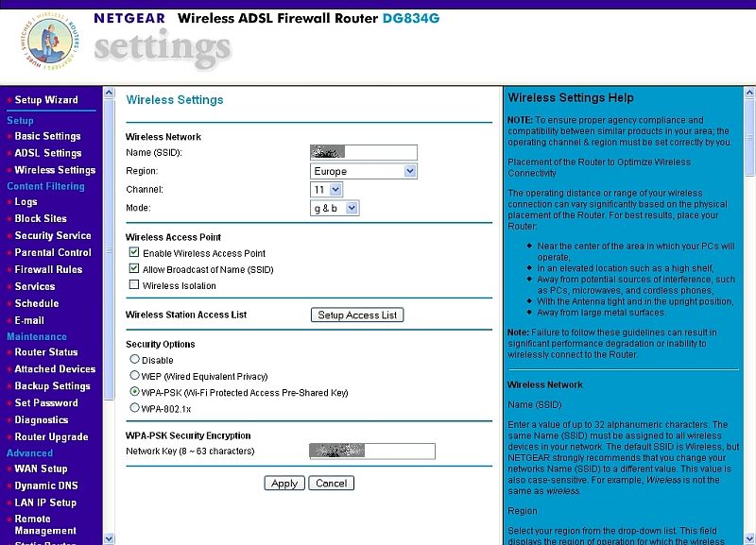The height and width of the screenshot is (545, 756).
Task: Open the Region dropdown
Action: click(x=408, y=171)
